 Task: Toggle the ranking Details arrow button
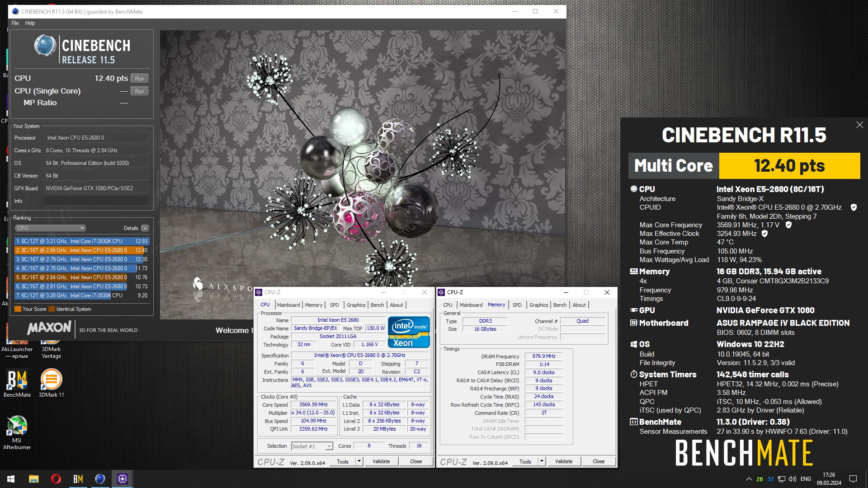[x=145, y=228]
